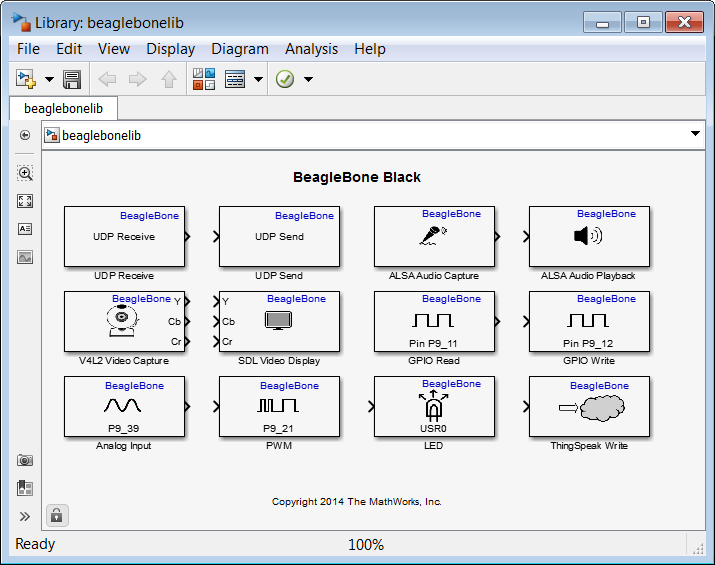Select the ThingSpeak Write block

[x=589, y=407]
